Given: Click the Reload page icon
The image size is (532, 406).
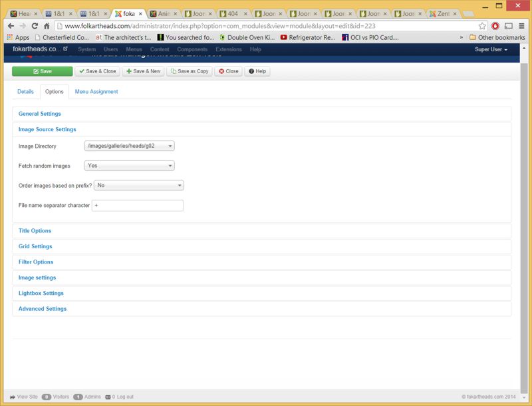Looking at the screenshot, I should 35,26.
